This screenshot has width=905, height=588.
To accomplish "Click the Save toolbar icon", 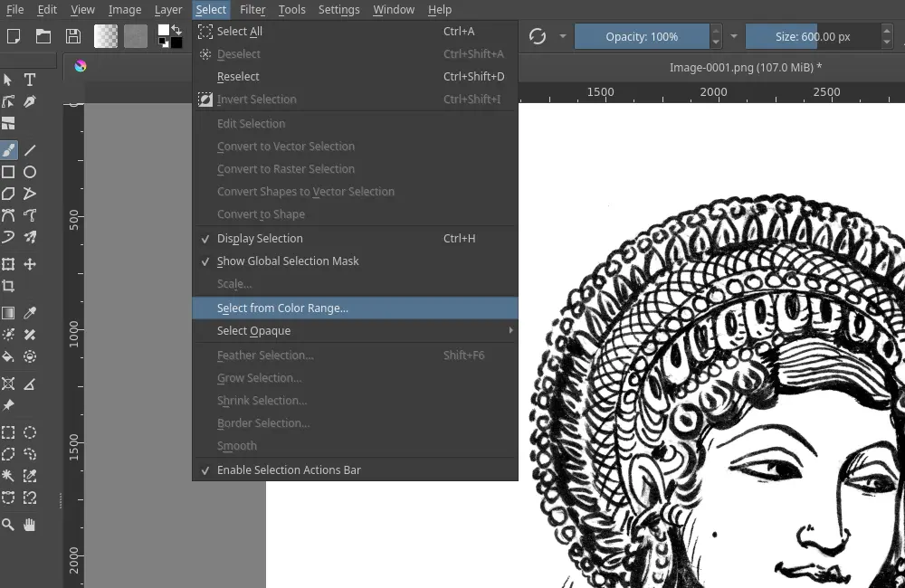I will 73,36.
